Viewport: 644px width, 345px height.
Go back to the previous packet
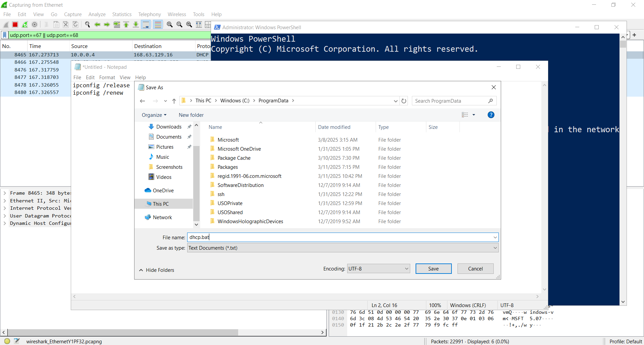97,24
